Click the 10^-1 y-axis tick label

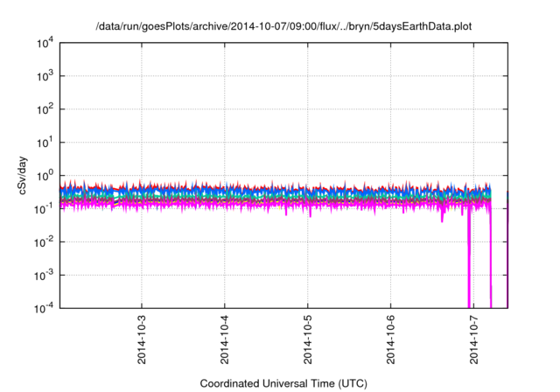point(44,209)
